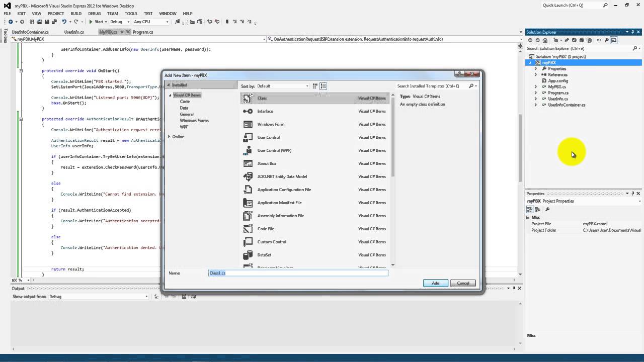Open the DEBUG menu
644x362 pixels.
(x=94, y=14)
